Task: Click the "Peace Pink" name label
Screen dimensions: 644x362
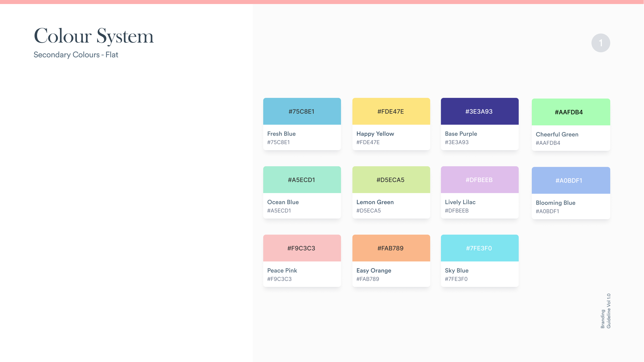Action: click(x=282, y=271)
